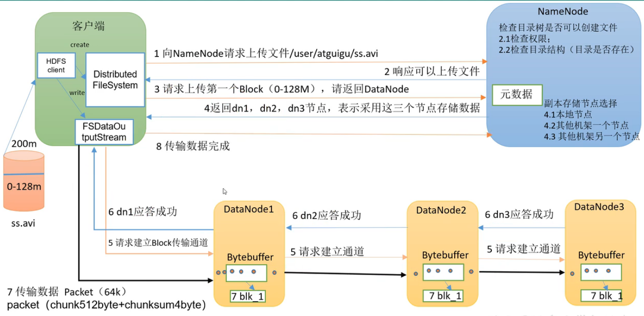This screenshot has width=644, height=316.
Task: Click 6 dn1应答成功 text
Action: coord(143,212)
